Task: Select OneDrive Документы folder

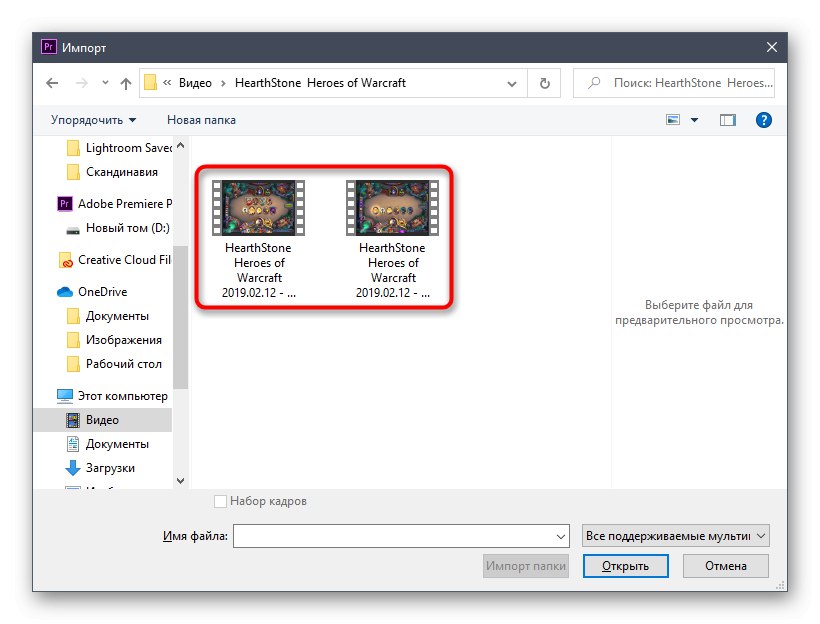Action: [108, 316]
